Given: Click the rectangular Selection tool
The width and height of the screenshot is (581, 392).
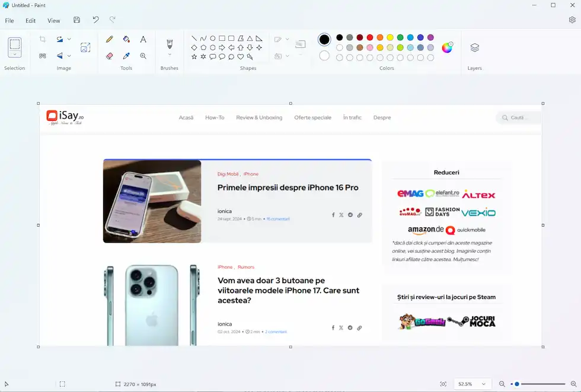Looking at the screenshot, I should coord(15,44).
